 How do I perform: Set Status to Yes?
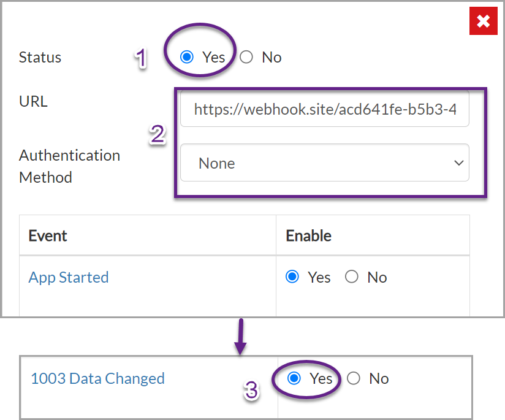tap(187, 57)
